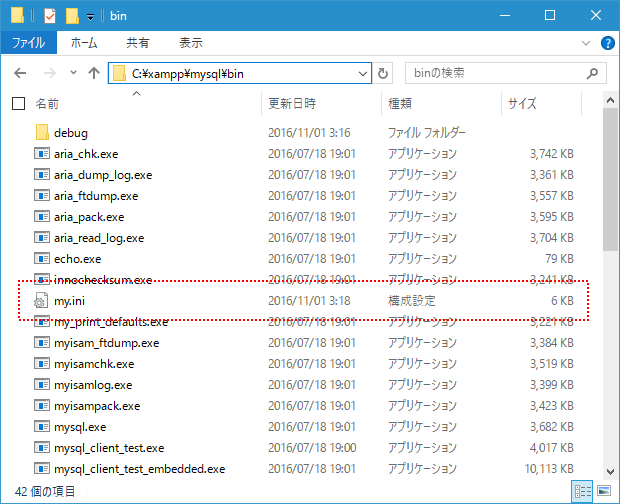Switch to details view in the status bar
Screen dimensions: 620x504
click(582, 491)
